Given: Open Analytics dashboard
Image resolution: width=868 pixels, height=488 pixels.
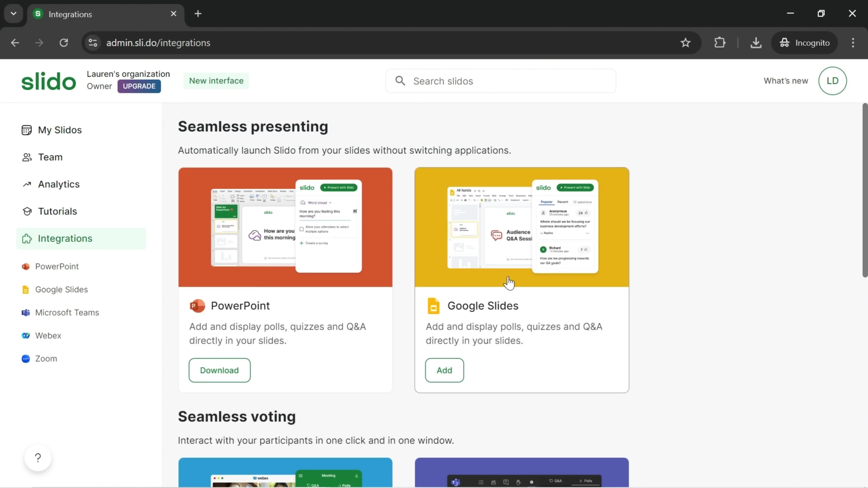Looking at the screenshot, I should (x=58, y=183).
